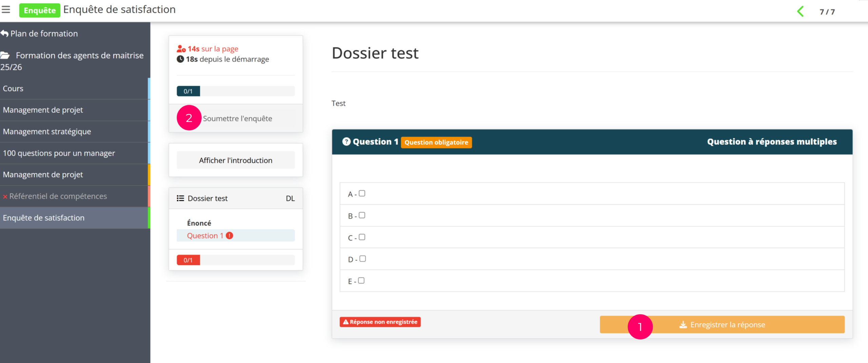The image size is (868, 363).
Task: Select 100 questions pour un manager item
Action: [x=59, y=153]
